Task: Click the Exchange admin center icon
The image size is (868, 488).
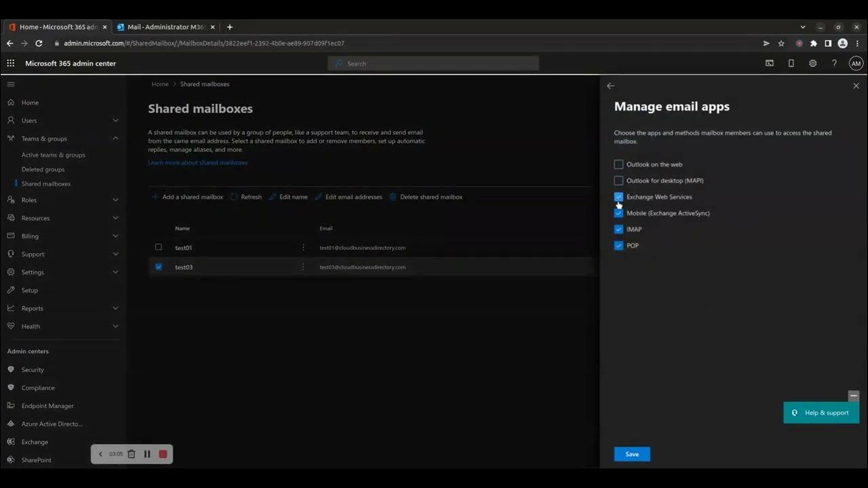Action: click(x=11, y=442)
